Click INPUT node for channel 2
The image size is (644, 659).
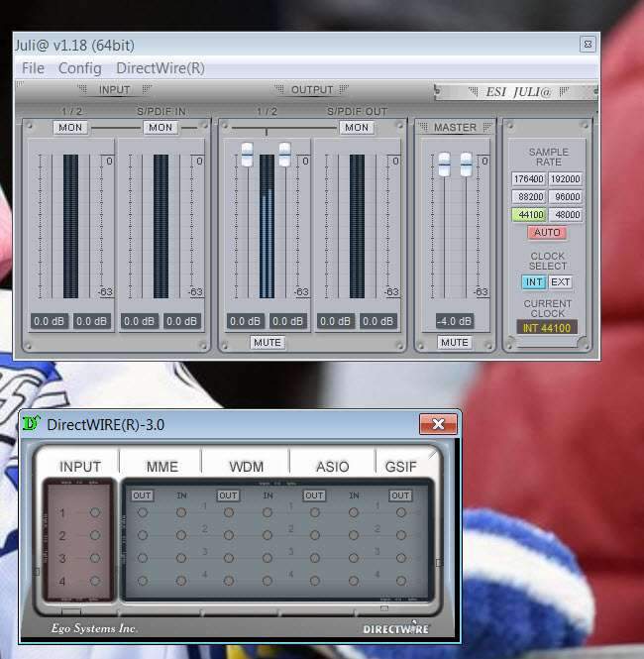pyautogui.click(x=95, y=535)
